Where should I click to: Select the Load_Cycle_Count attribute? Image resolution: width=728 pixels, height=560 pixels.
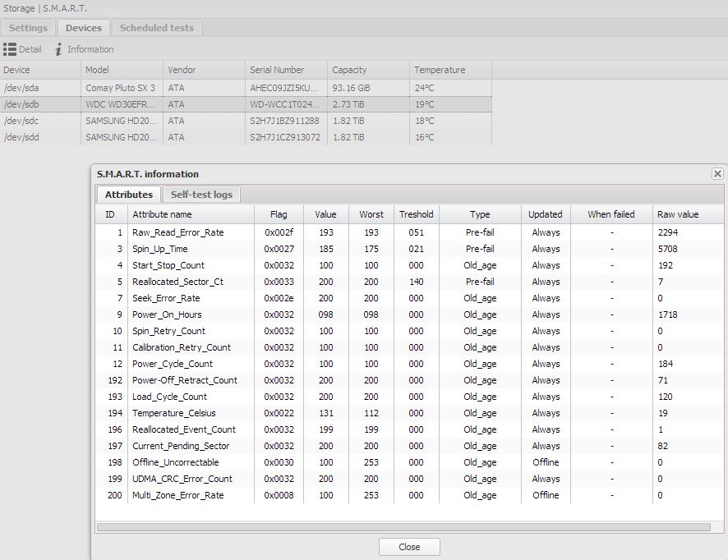(409, 397)
